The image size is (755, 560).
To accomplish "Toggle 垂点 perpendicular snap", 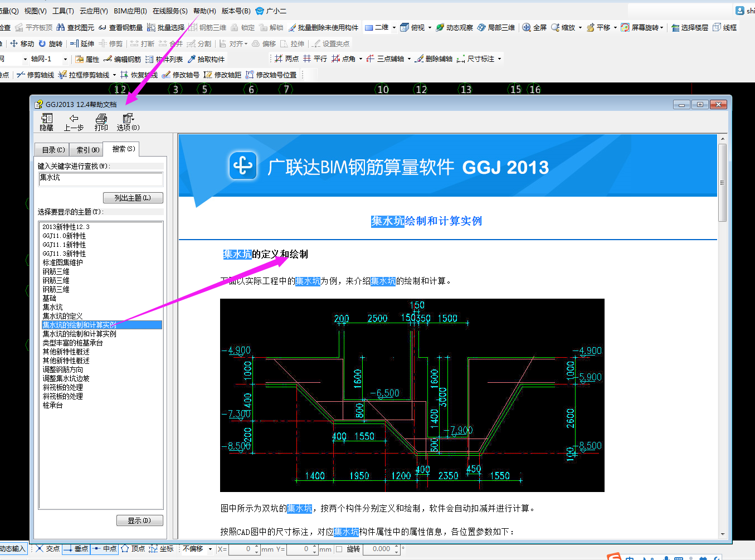I will click(x=76, y=549).
